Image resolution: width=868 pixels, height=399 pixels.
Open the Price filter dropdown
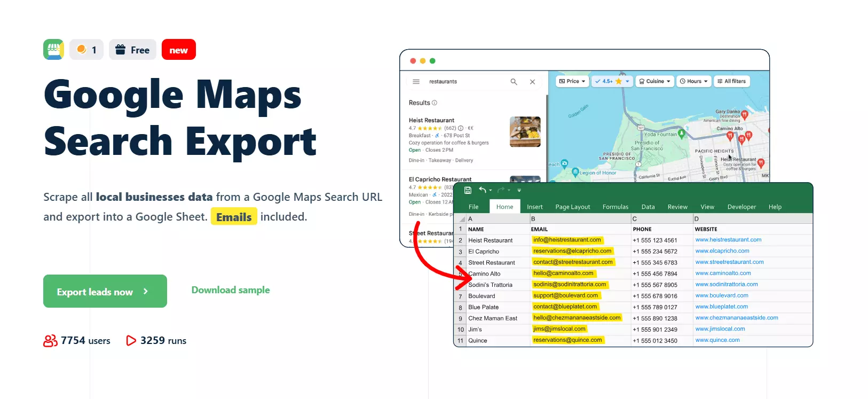572,81
